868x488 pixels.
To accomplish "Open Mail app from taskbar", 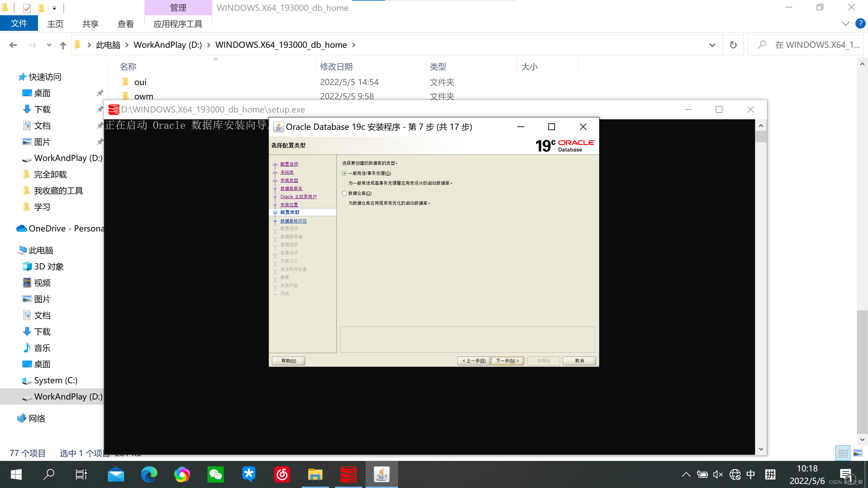I will [116, 474].
